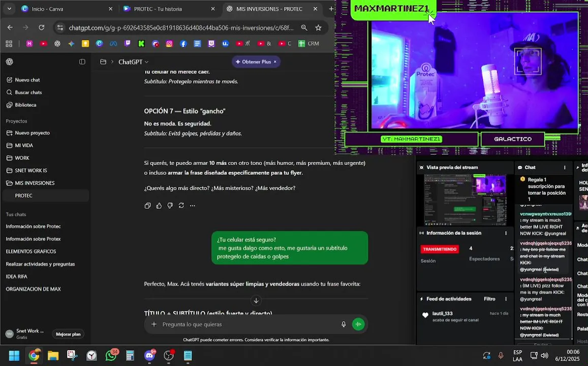Open the Canva bookmark icon
Screen dimensions: 588x366
coord(100,44)
